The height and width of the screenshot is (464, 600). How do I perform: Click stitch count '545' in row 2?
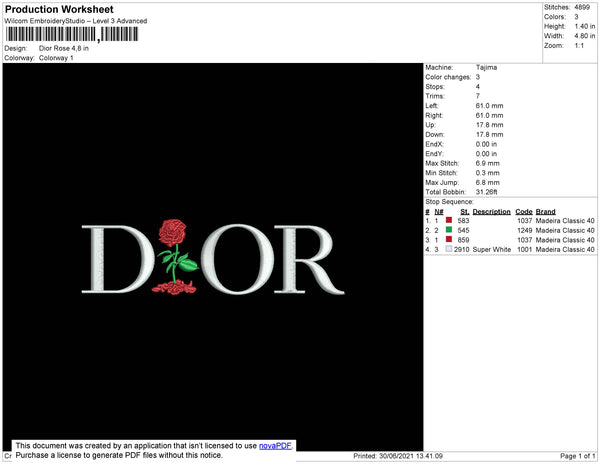coord(463,230)
